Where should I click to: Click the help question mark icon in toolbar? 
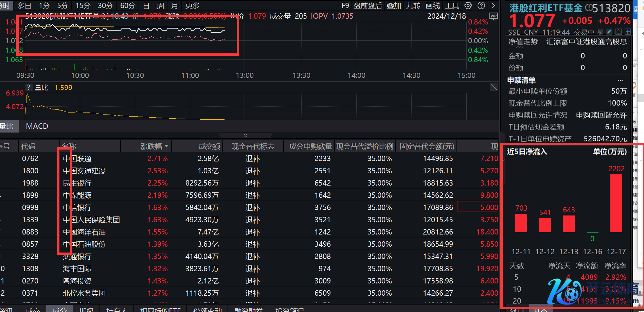pos(481,5)
